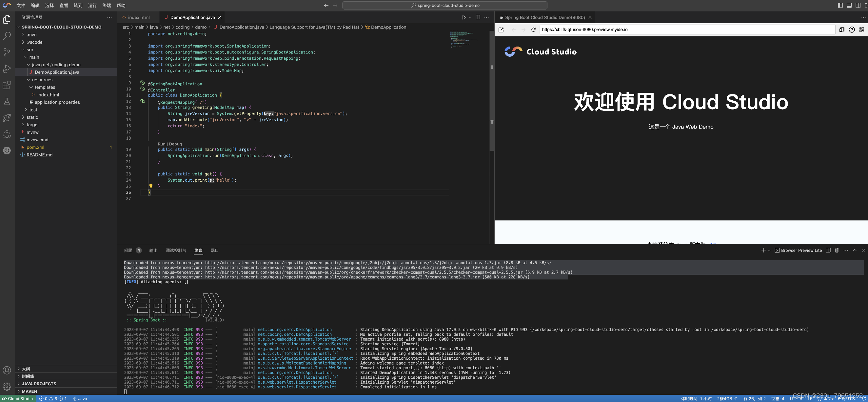Open run button dropdown arrow
Screen dimensions: 868x402
tap(470, 17)
